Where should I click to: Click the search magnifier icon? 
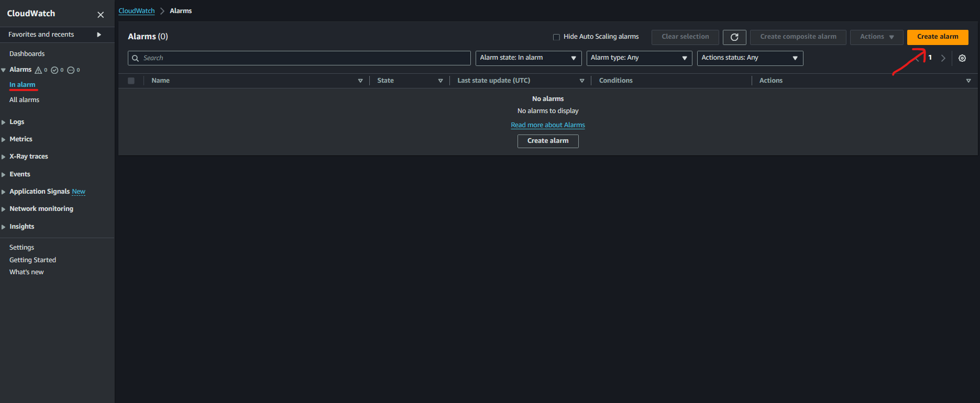click(x=136, y=58)
